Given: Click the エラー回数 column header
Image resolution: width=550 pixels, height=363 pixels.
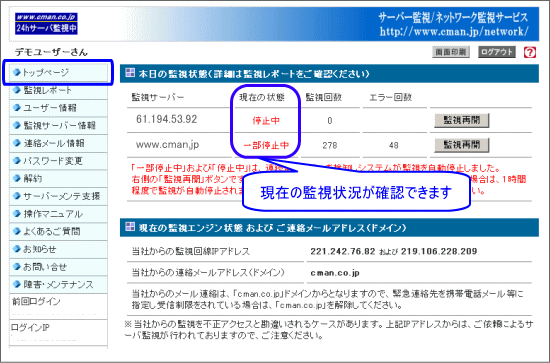Looking at the screenshot, I should coord(390,97).
